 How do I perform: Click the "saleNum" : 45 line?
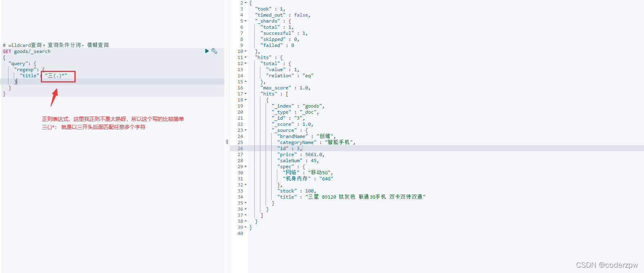(298, 161)
